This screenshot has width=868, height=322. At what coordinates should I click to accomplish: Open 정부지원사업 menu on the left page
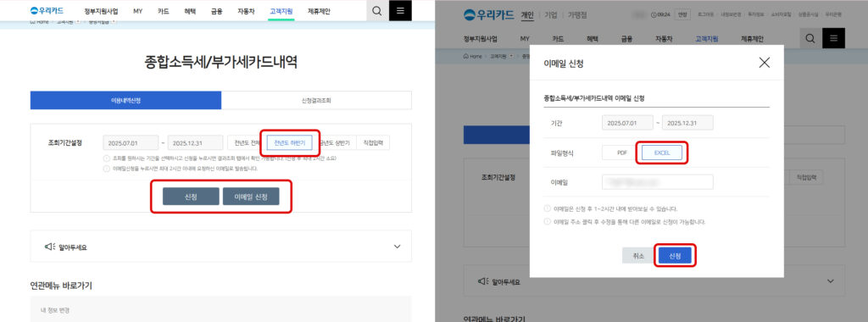click(x=102, y=11)
